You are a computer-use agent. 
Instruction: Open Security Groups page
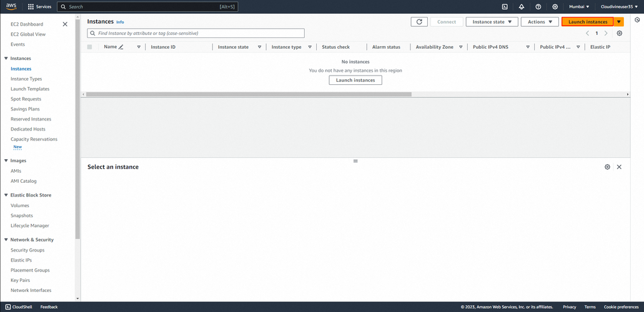(27, 250)
